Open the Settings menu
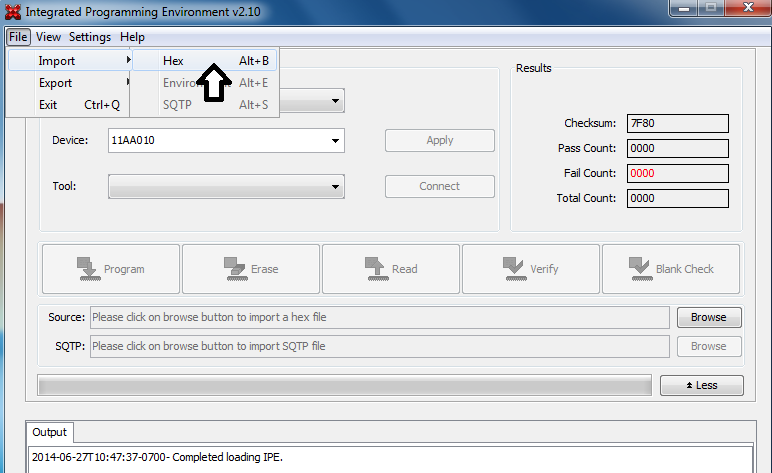The height and width of the screenshot is (473, 772). click(x=90, y=37)
